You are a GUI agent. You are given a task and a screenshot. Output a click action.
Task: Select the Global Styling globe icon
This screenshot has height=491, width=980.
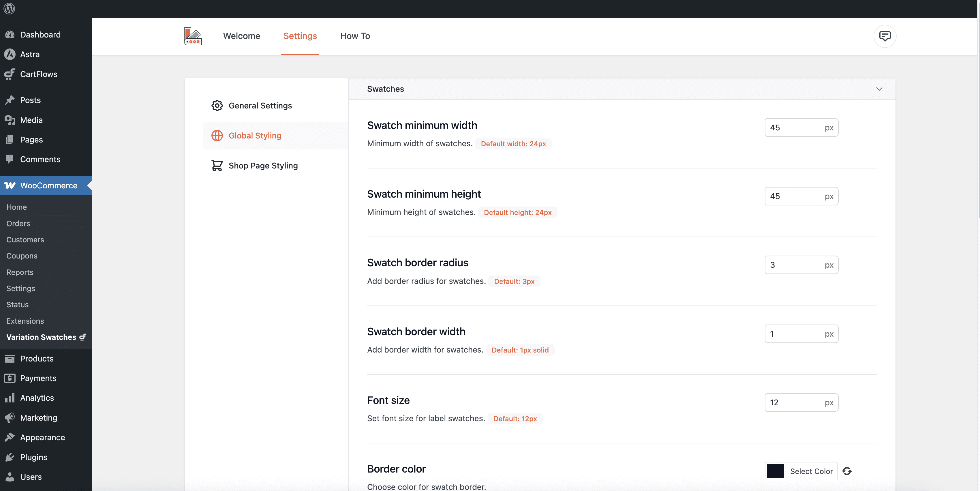coord(217,136)
